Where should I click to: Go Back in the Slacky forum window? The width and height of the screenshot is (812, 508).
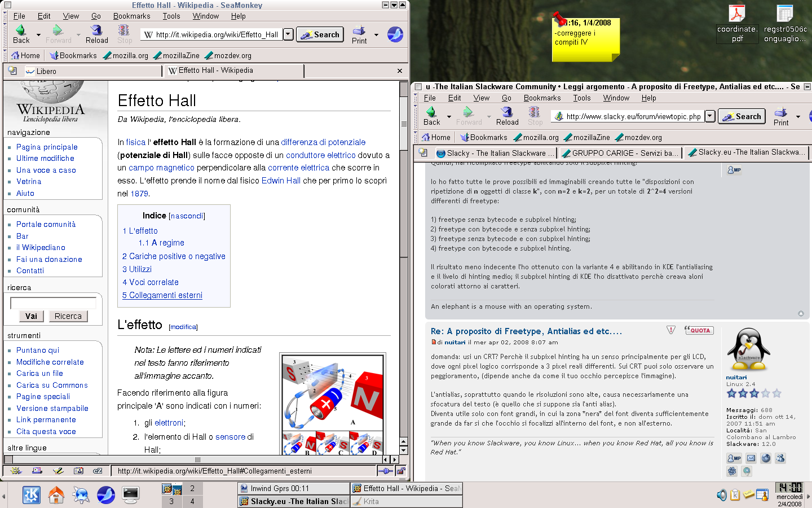[x=431, y=116]
